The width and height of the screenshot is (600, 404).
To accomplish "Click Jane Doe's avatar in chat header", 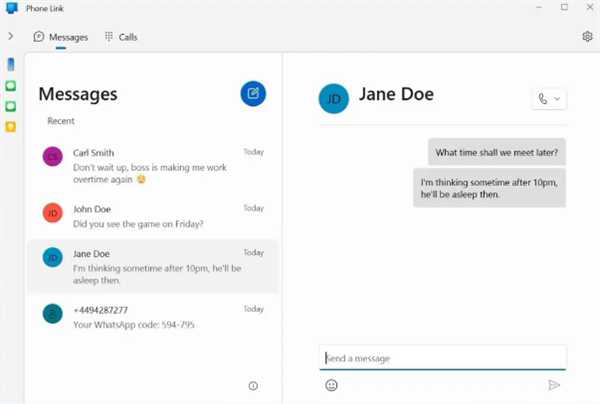I will 333,99.
